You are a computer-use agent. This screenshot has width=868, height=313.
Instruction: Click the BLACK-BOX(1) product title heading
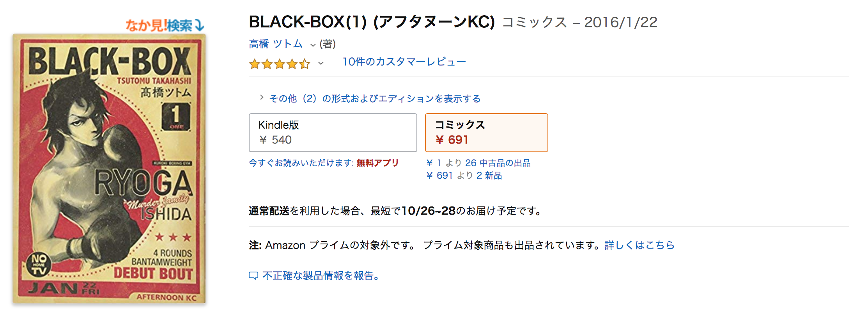(372, 22)
